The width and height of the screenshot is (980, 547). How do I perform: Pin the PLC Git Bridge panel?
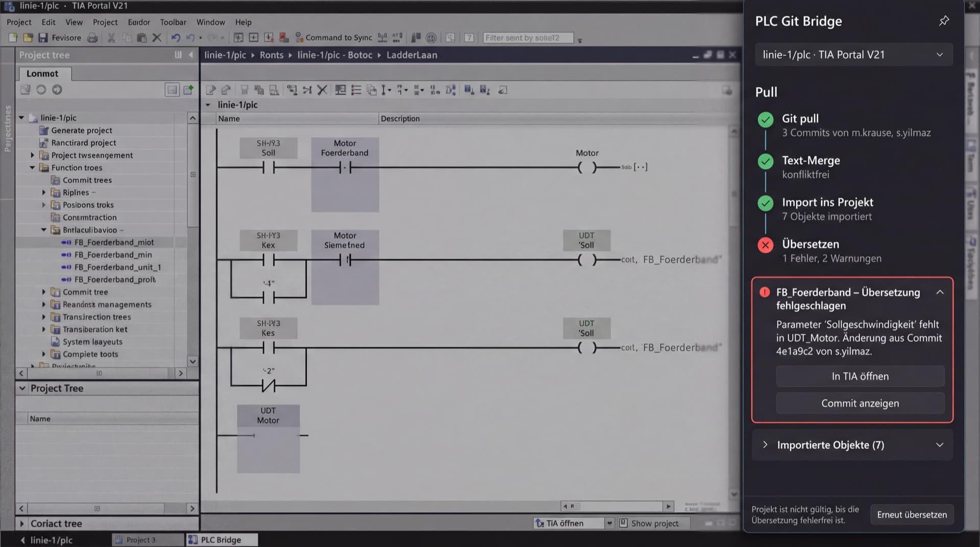(944, 21)
